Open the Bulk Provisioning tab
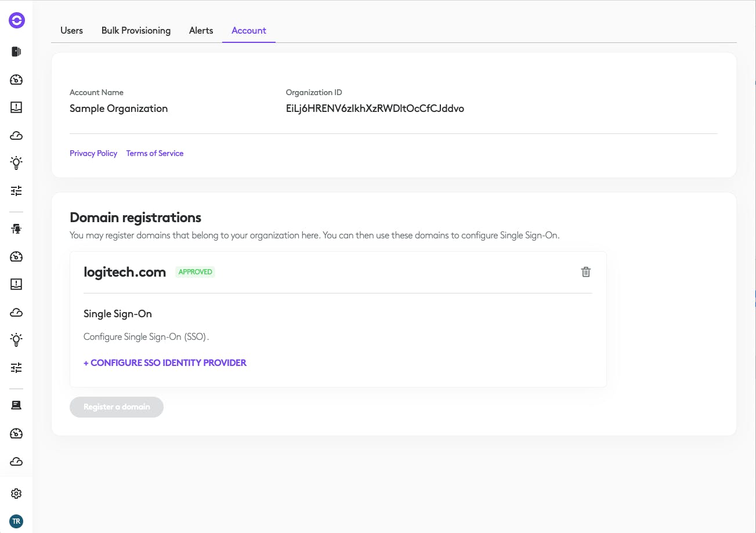The image size is (756, 533). (x=136, y=31)
